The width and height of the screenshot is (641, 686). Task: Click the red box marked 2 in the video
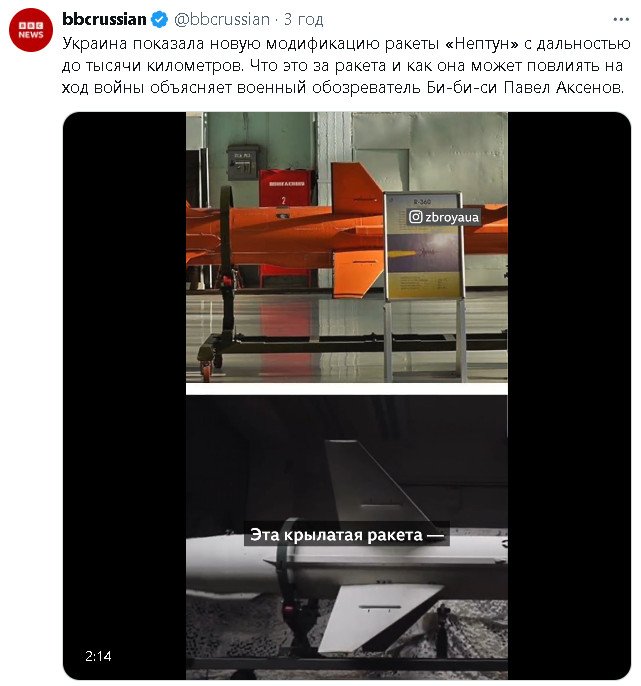pyautogui.click(x=284, y=188)
